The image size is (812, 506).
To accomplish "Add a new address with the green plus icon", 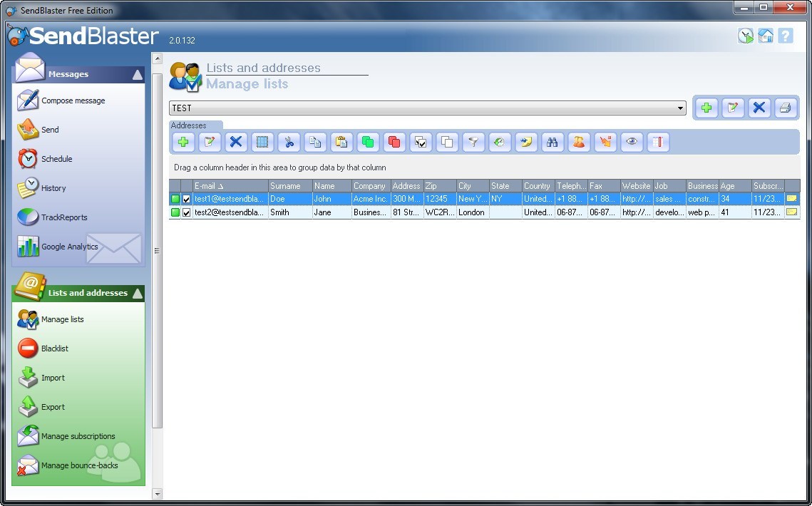I will (x=183, y=142).
